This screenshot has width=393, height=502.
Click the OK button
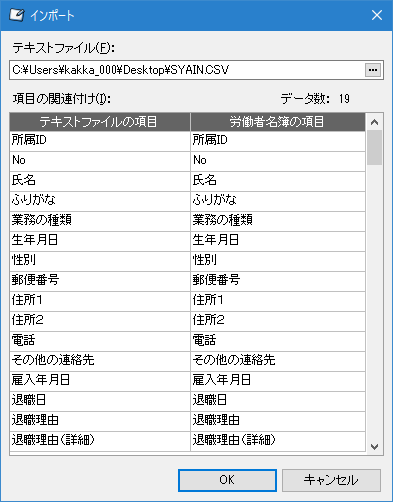point(227,480)
